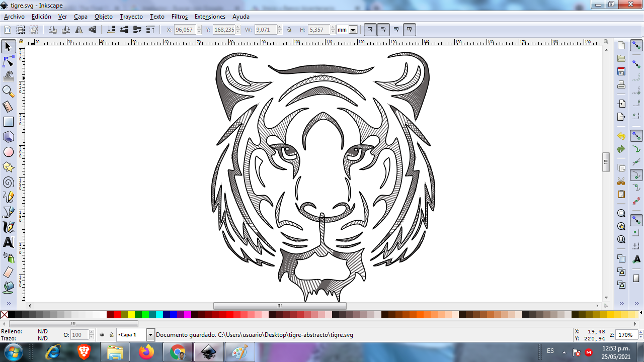Image resolution: width=644 pixels, height=362 pixels.
Task: Open Capa 1 layer dropdown
Action: (150, 334)
